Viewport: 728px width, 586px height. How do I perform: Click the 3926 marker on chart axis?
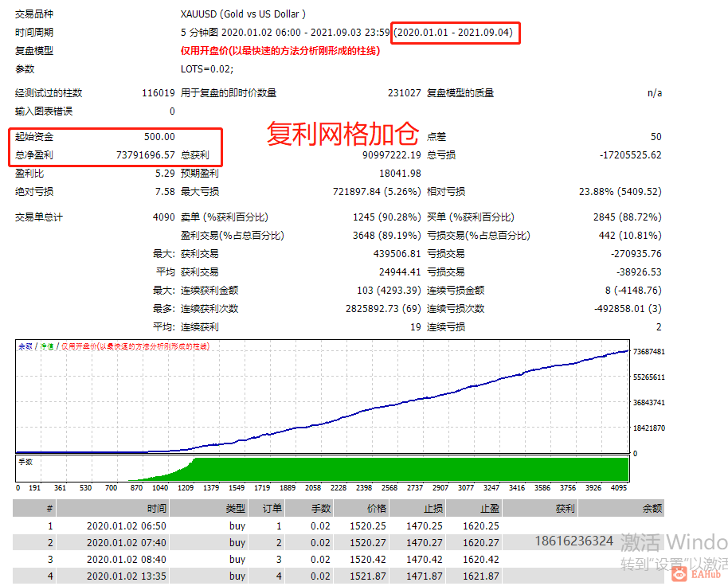(593, 487)
